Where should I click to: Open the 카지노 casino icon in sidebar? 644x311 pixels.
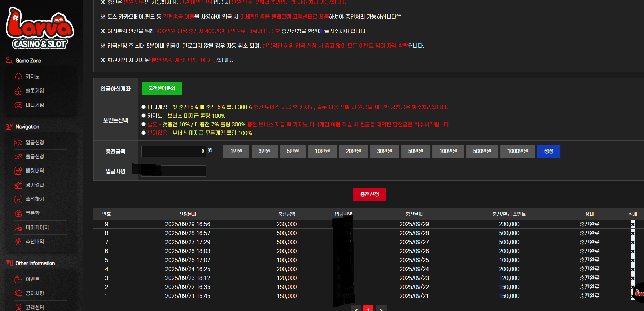[19, 77]
